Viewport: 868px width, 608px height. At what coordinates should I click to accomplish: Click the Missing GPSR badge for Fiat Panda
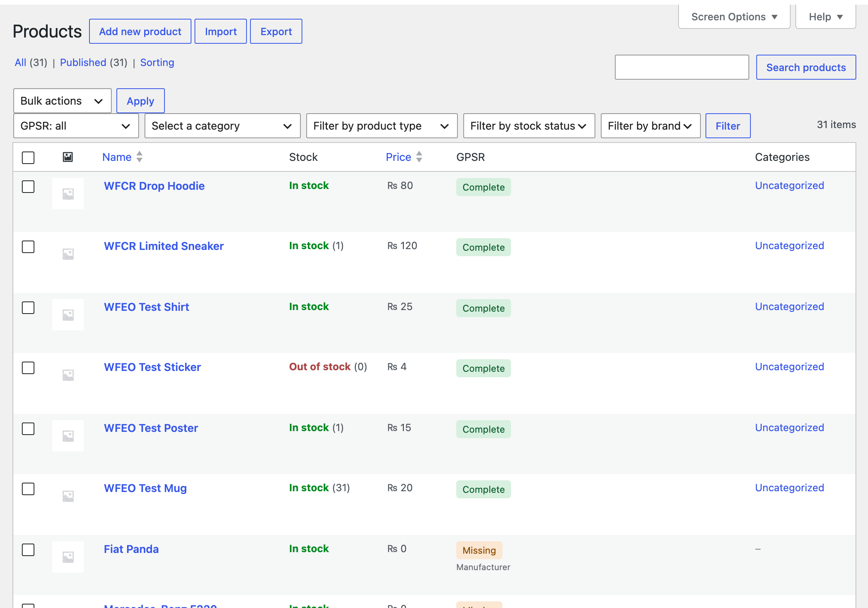pyautogui.click(x=479, y=550)
